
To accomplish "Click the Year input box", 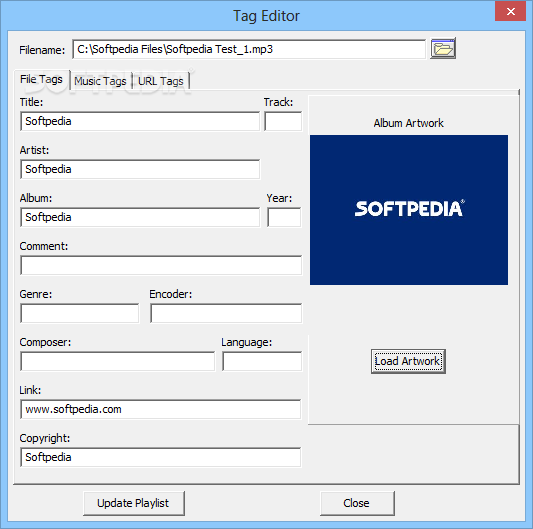I will click(x=284, y=217).
